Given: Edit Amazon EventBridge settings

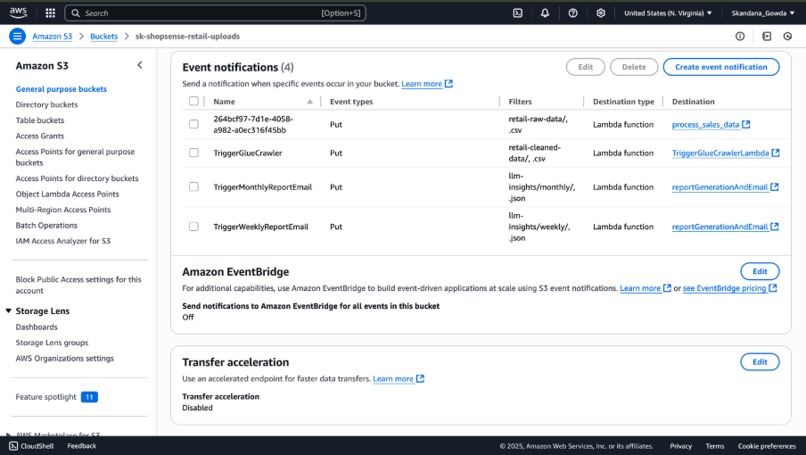Looking at the screenshot, I should tap(760, 271).
